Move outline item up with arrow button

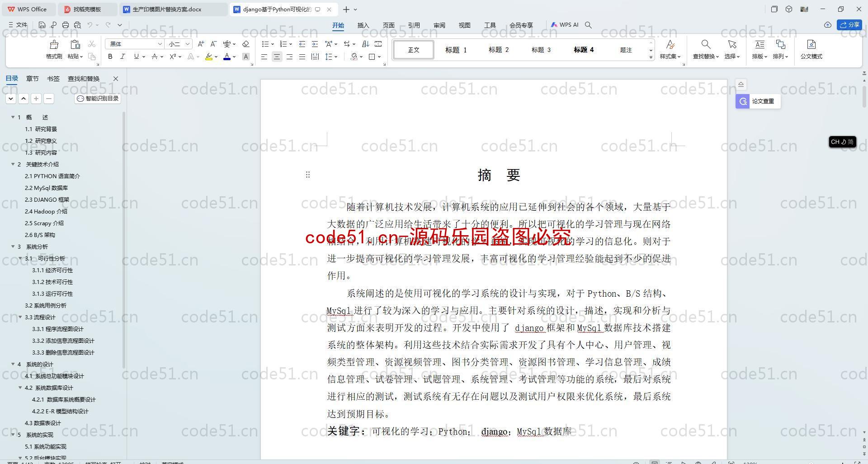pyautogui.click(x=24, y=98)
